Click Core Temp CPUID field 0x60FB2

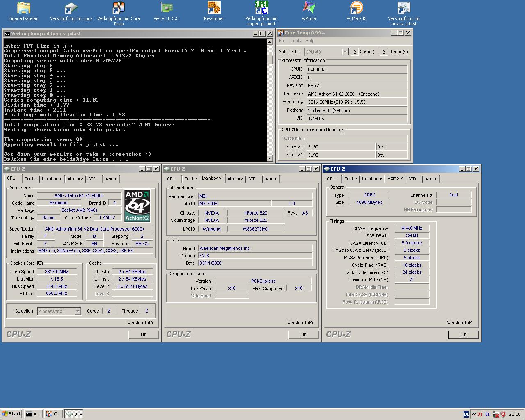(357, 69)
